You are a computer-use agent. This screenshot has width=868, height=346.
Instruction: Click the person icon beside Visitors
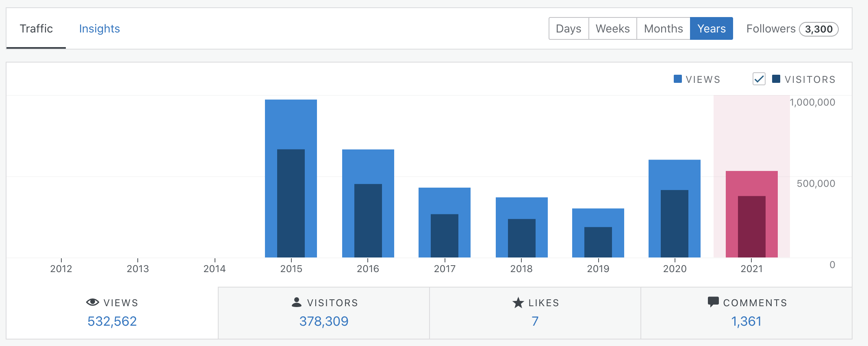(x=297, y=302)
